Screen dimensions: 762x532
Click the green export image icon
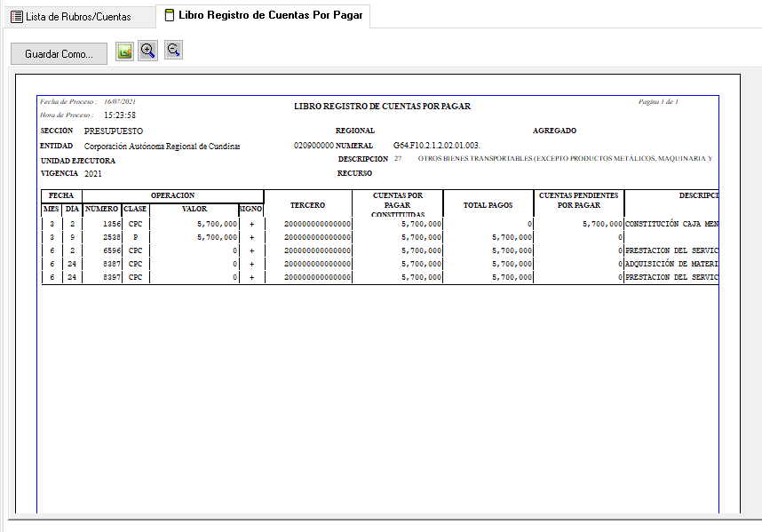pyautogui.click(x=124, y=52)
